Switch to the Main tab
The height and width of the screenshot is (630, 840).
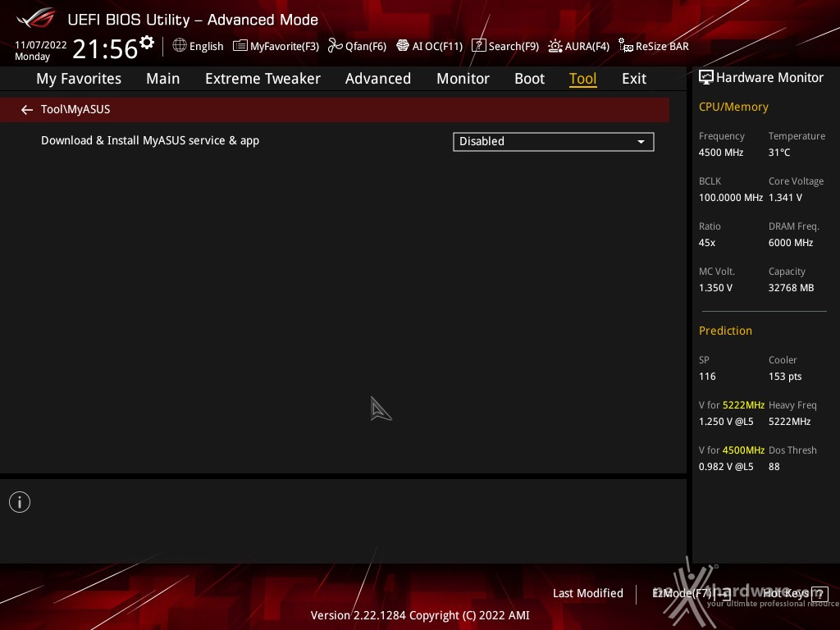coord(163,79)
